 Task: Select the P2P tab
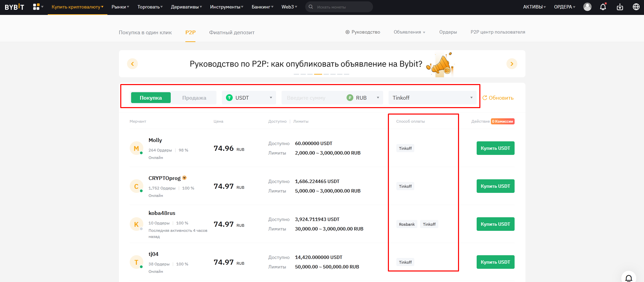point(190,33)
